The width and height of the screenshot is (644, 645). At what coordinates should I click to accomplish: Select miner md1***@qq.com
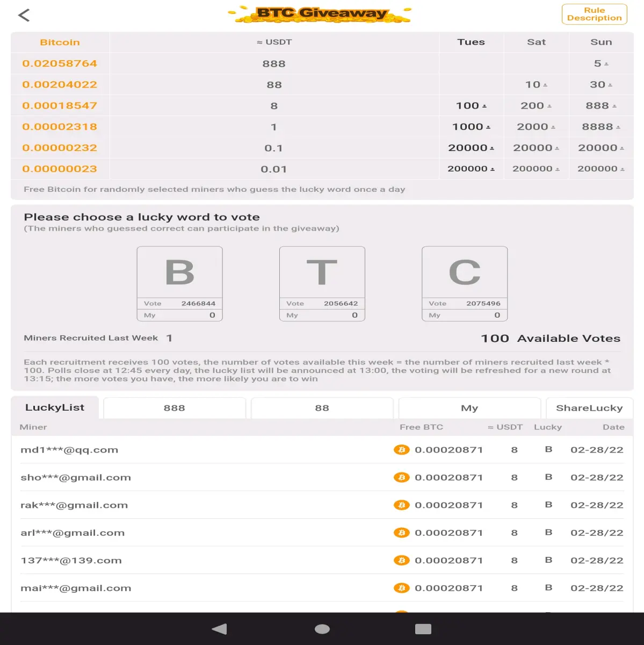pos(69,450)
